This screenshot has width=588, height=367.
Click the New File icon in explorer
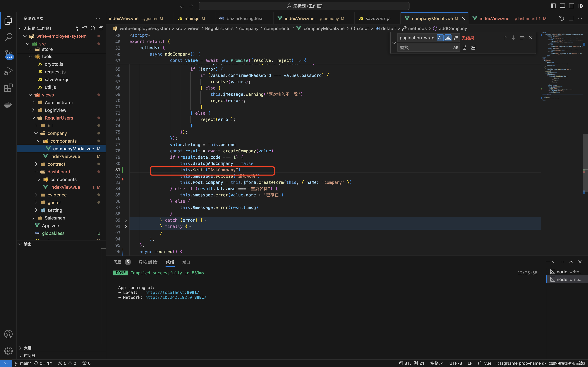point(76,28)
